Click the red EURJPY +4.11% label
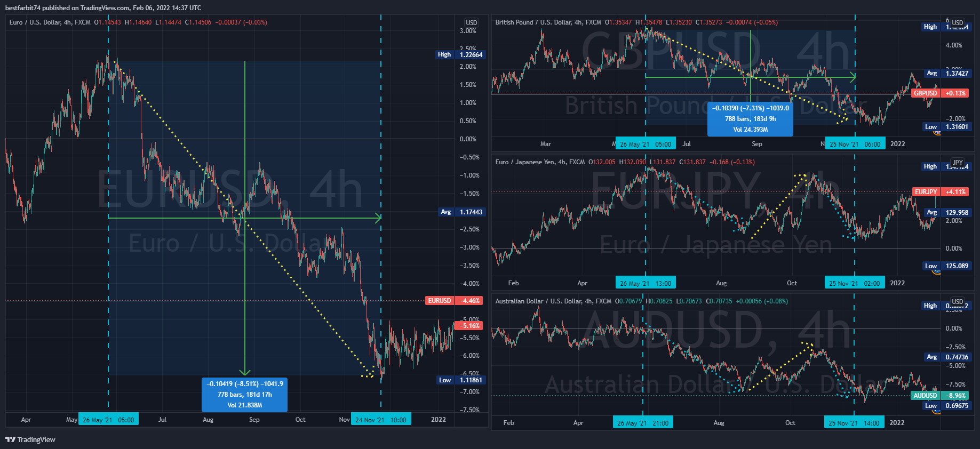980x449 pixels. (941, 192)
